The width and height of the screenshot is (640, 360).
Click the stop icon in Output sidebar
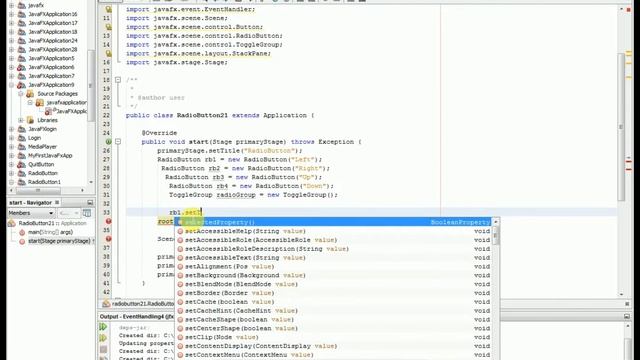pos(103,349)
